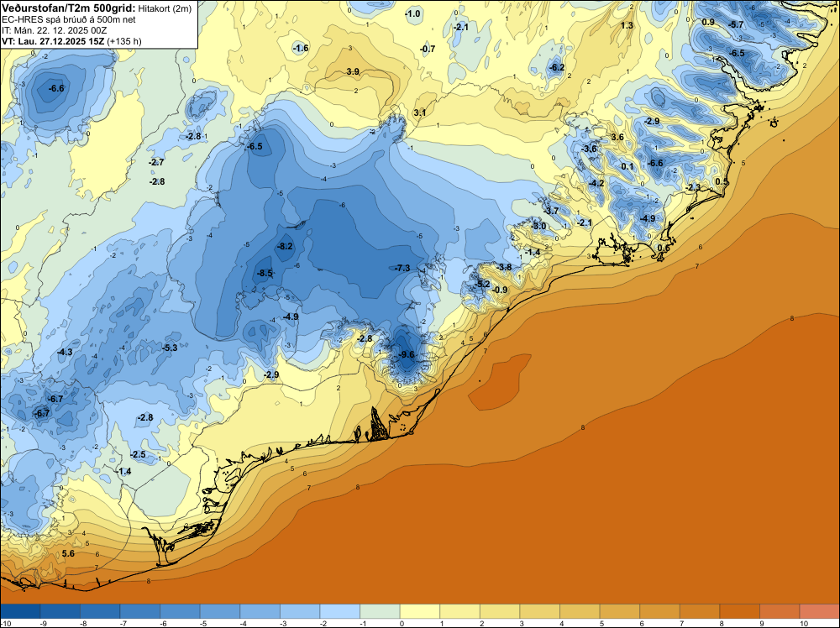This screenshot has height=628, width=840.
Task: Click the 1.3 temperature label
Action: pos(627,26)
